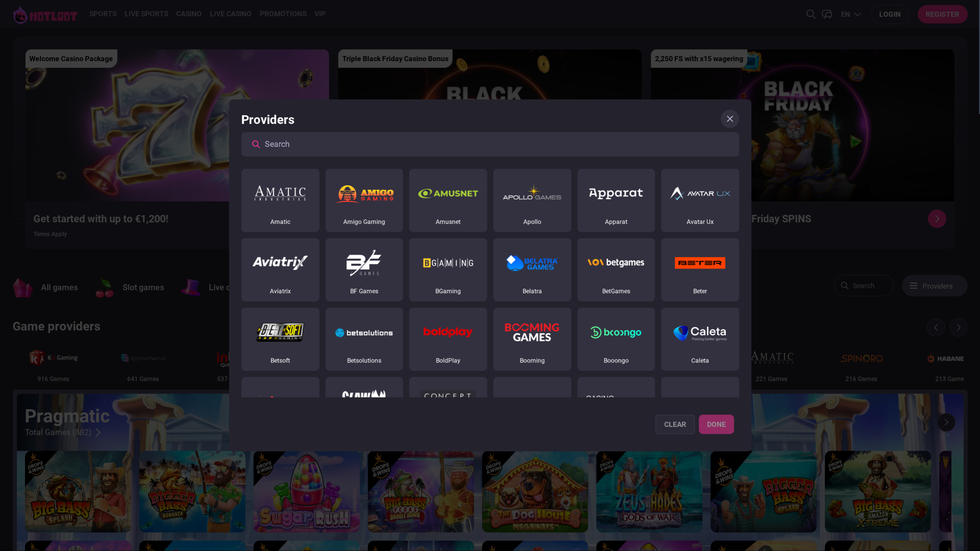Click the REGISTER button
This screenshot has height=551, width=980.
coord(942,14)
